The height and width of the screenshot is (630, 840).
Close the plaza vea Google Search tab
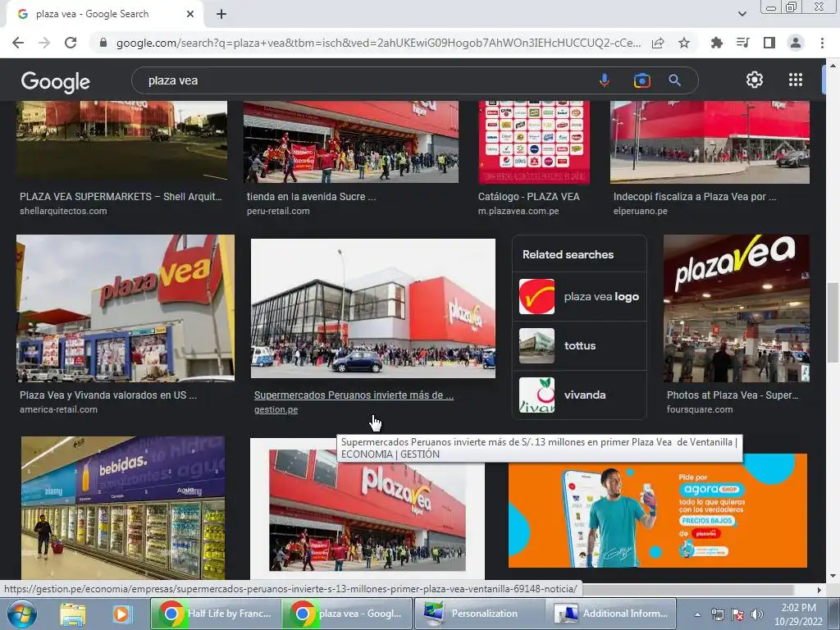point(190,14)
